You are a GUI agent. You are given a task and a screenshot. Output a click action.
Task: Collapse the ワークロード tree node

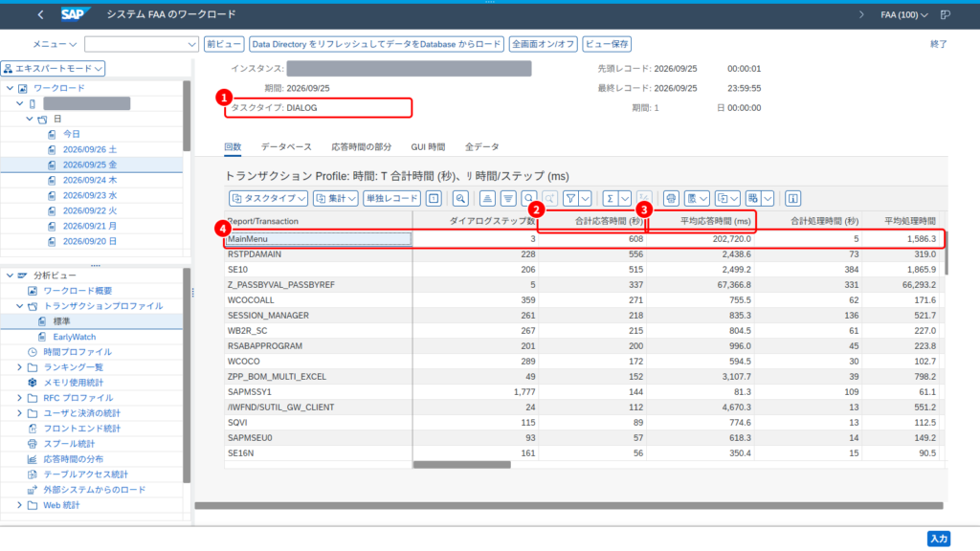pyautogui.click(x=10, y=88)
